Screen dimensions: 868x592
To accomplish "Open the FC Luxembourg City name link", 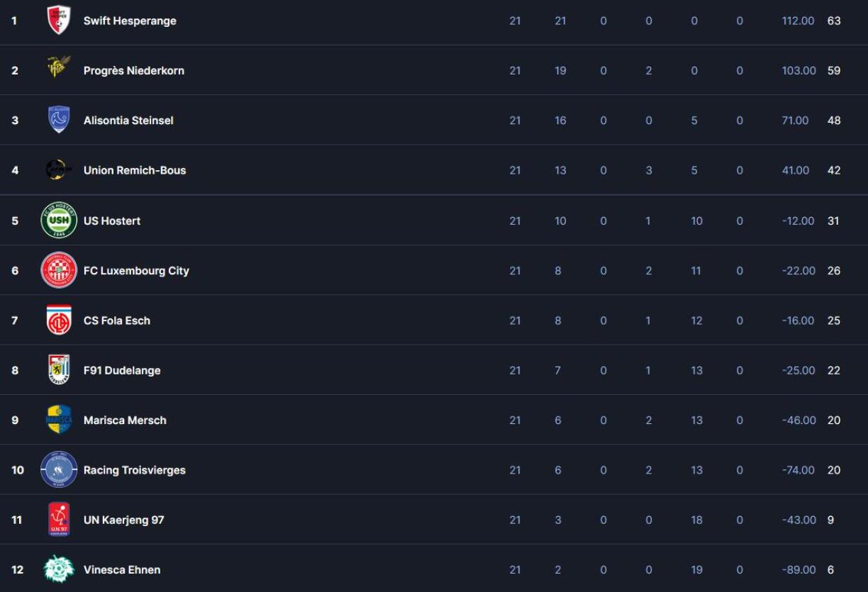I will (136, 271).
